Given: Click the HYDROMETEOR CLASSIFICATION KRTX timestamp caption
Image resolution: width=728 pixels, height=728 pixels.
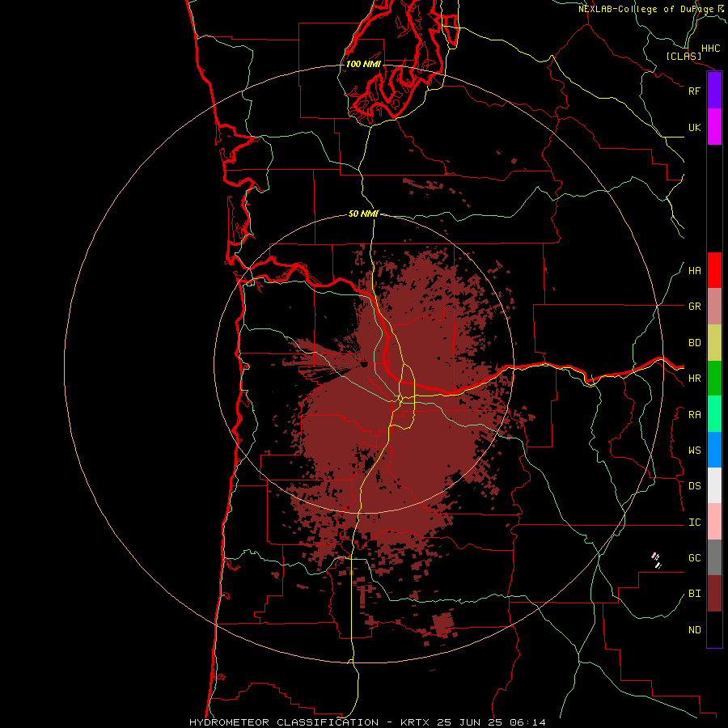Looking at the screenshot, I should coord(368,722).
